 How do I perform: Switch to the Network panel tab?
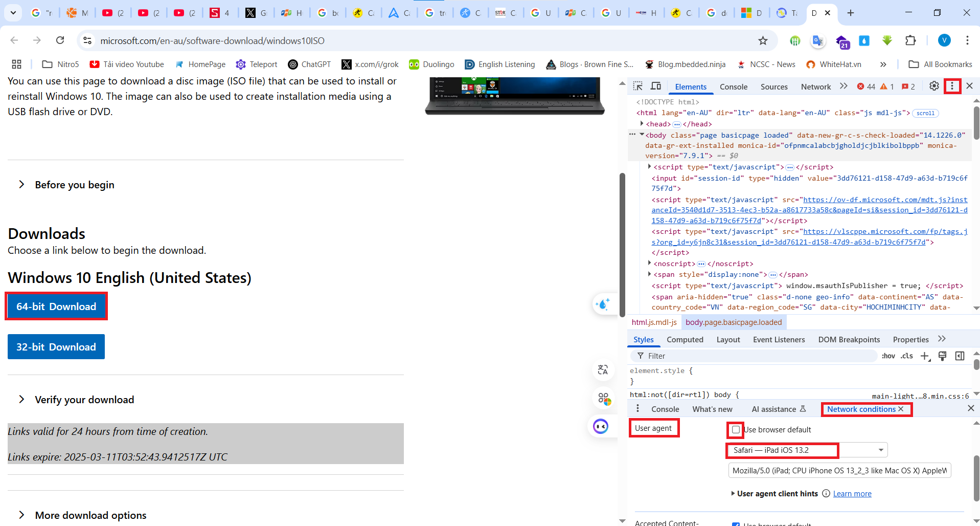point(816,86)
